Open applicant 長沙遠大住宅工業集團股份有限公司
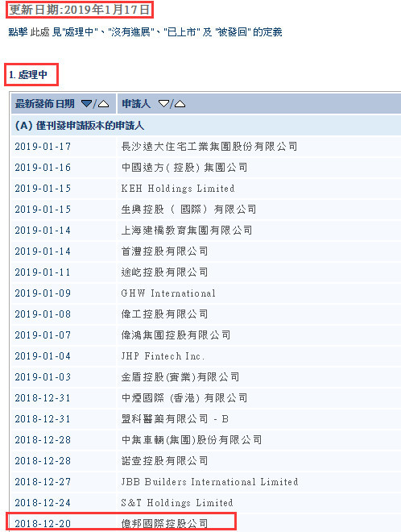The width and height of the screenshot is (401, 532). (209, 147)
